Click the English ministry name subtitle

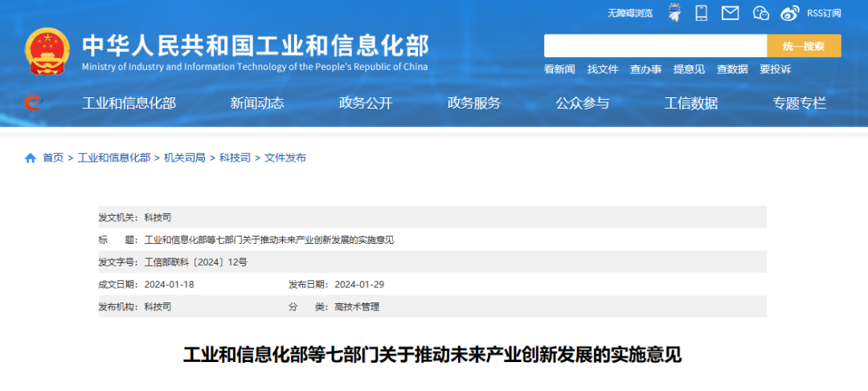point(255,67)
